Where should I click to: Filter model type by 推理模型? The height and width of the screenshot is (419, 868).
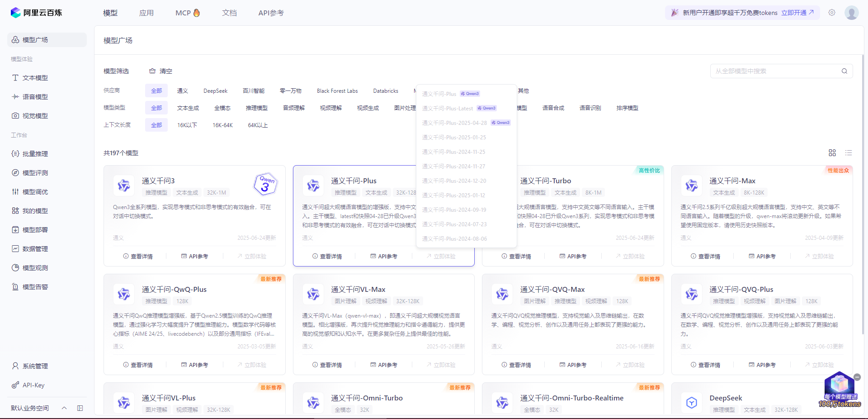257,108
